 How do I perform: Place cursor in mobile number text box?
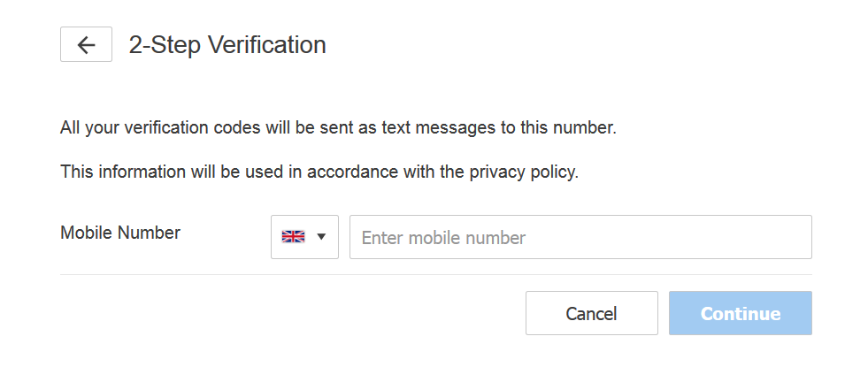(580, 237)
